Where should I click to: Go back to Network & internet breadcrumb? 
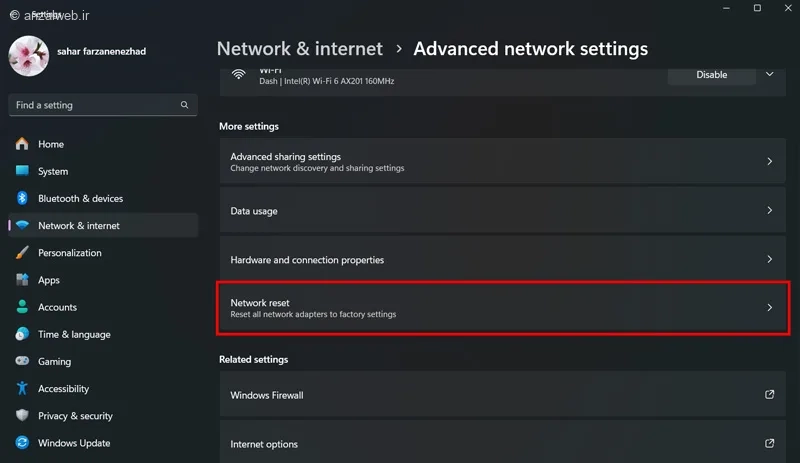tap(300, 48)
